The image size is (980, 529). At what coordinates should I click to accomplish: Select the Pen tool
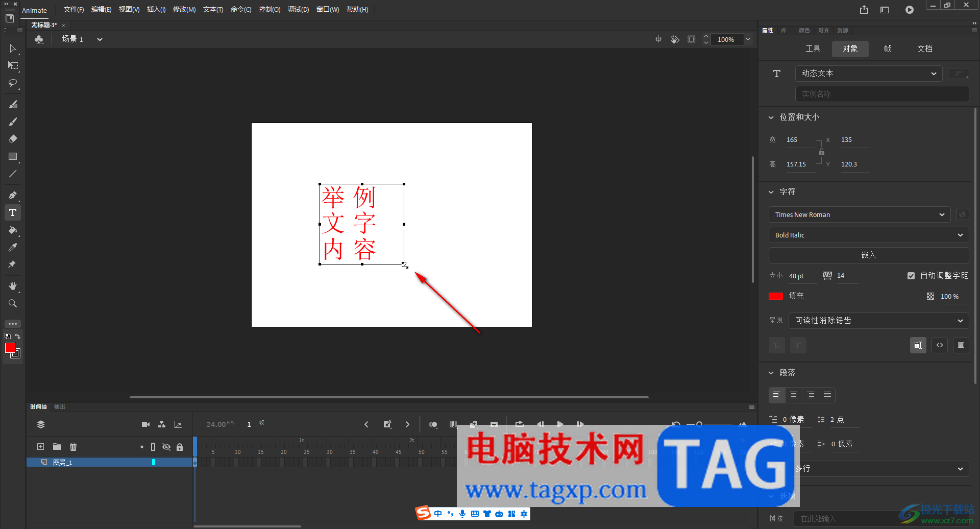click(x=13, y=195)
